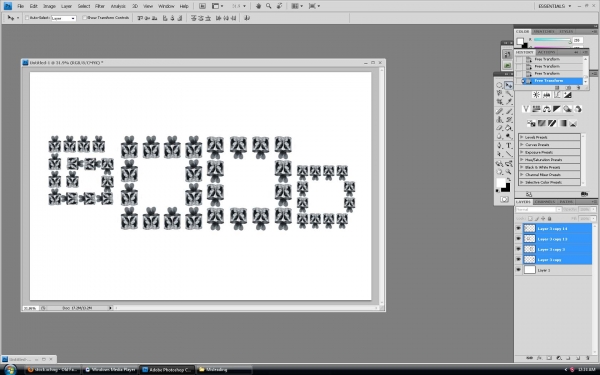Switch to the Channels tab
The height and width of the screenshot is (375, 600).
point(545,202)
